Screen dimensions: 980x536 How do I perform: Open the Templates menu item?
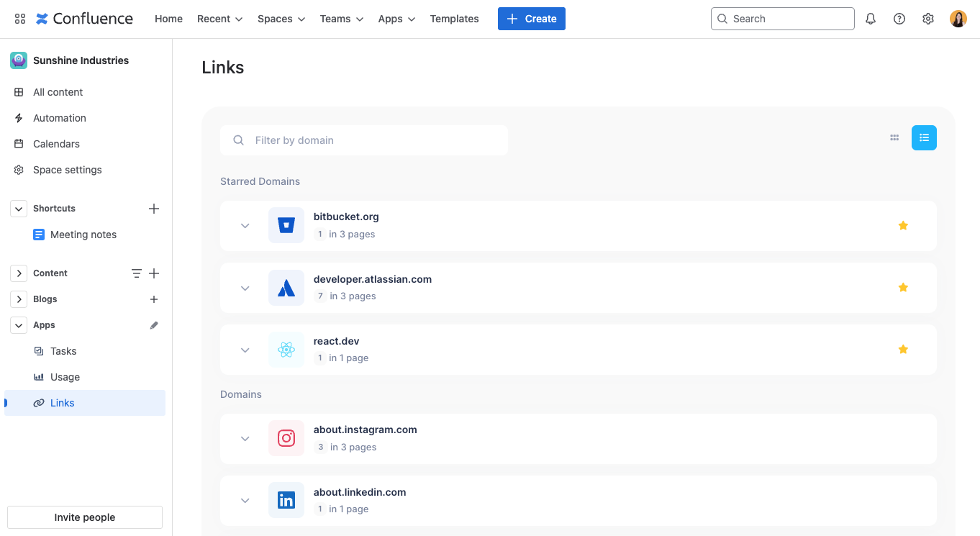pyautogui.click(x=454, y=19)
